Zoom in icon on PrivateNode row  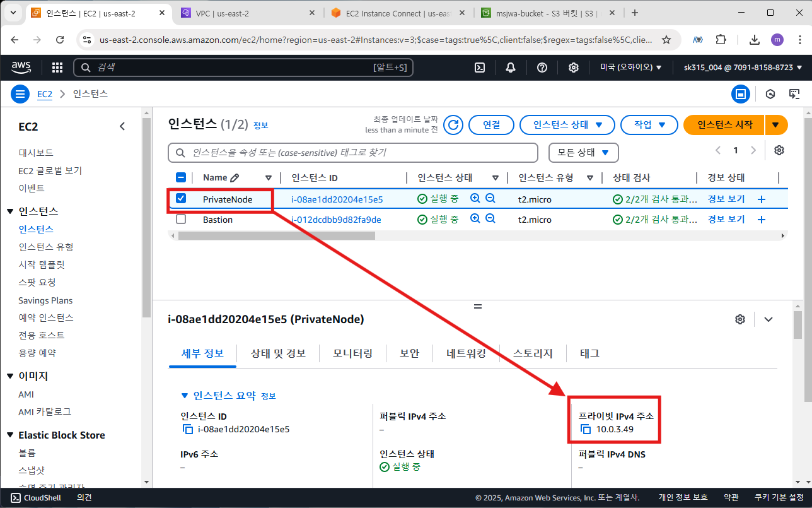475,199
